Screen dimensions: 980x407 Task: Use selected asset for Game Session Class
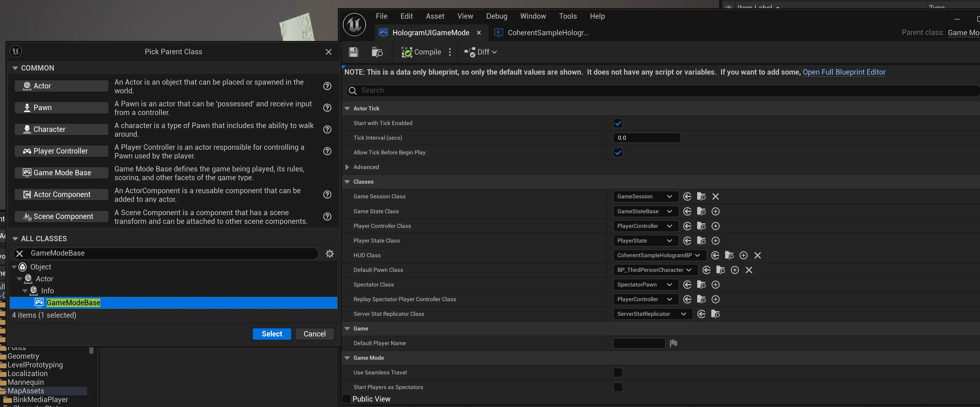tap(687, 196)
